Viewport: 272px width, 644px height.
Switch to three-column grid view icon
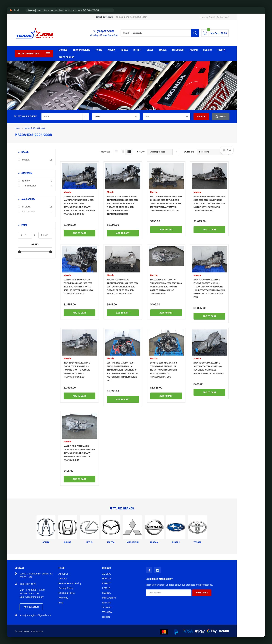[122, 152]
